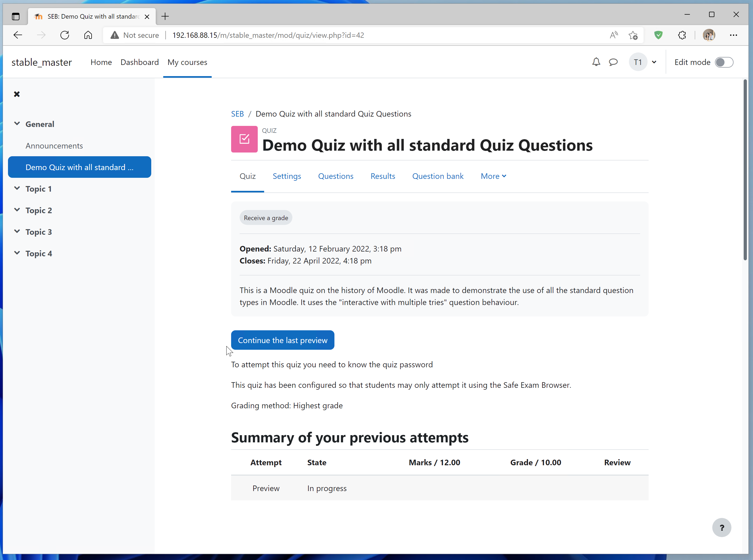Image resolution: width=753 pixels, height=560 pixels.
Task: Click the Not secure warning icon
Action: (114, 35)
